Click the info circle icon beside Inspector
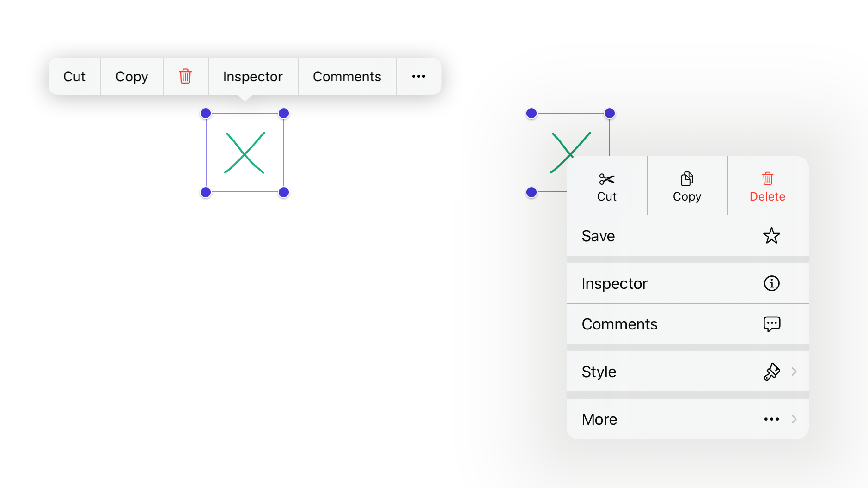868x488 pixels. click(x=771, y=283)
